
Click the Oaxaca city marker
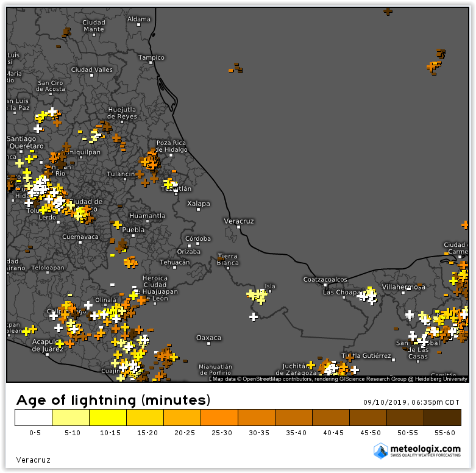pos(208,344)
